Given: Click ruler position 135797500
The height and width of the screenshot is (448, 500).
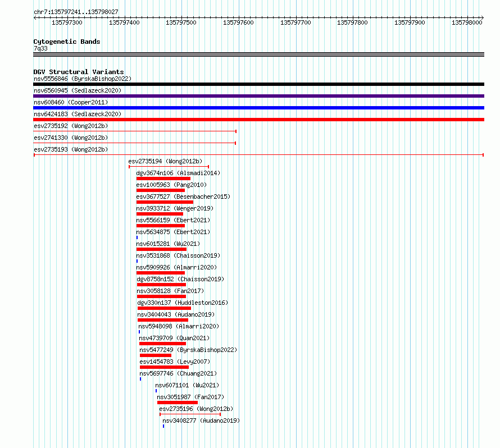Looking at the screenshot, I should coord(181,22).
